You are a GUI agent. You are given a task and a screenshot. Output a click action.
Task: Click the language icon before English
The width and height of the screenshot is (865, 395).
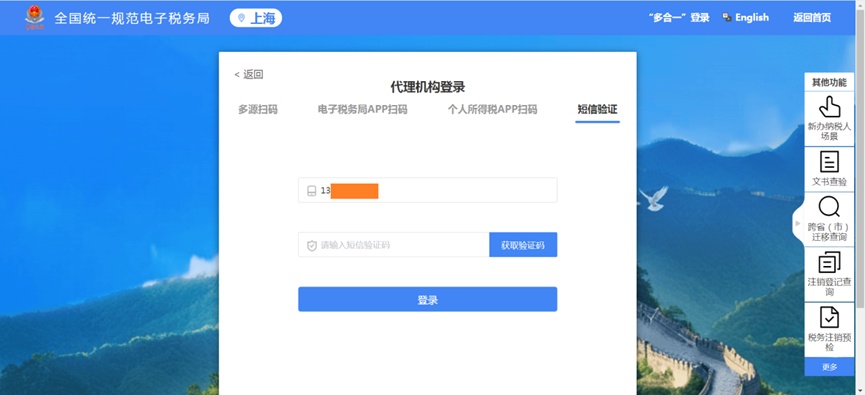point(727,18)
